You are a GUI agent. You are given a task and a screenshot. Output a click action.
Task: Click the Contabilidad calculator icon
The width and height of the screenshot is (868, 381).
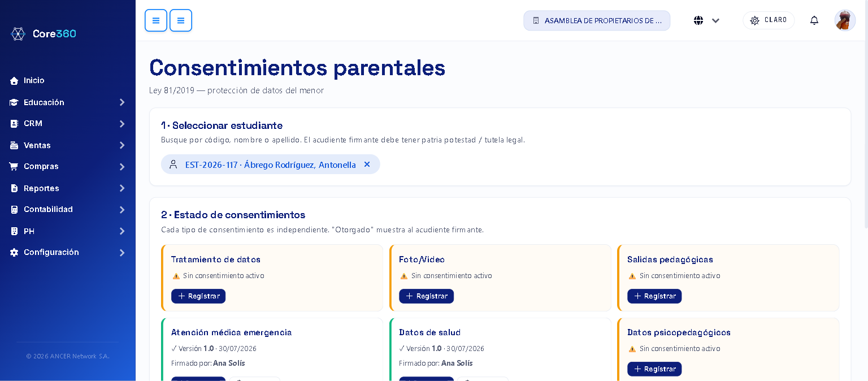(x=14, y=209)
